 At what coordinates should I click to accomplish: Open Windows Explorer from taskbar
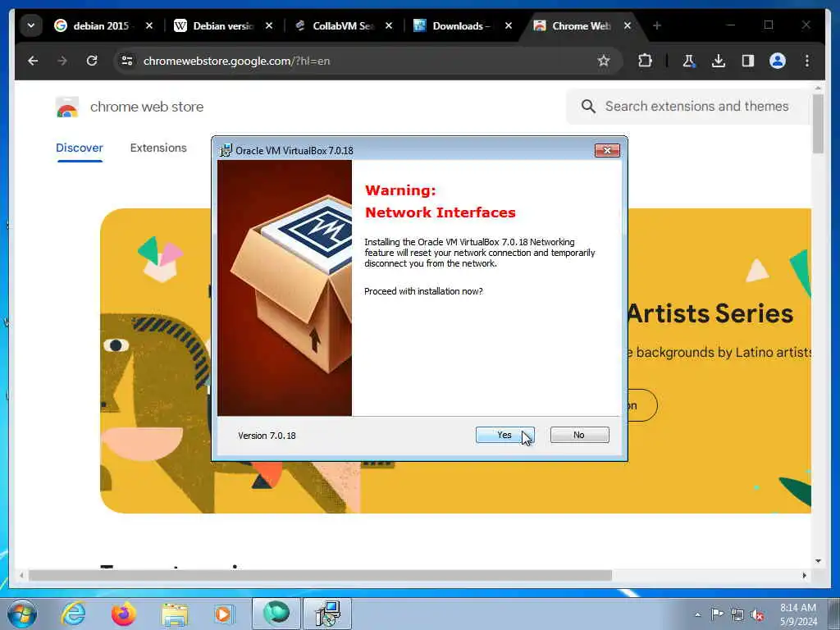[175, 614]
